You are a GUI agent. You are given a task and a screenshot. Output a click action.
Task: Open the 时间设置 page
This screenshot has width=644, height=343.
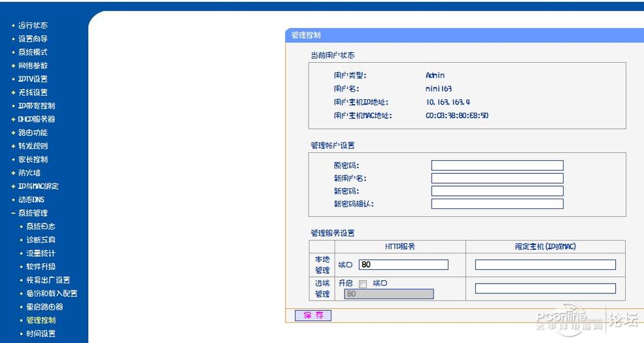(x=41, y=334)
